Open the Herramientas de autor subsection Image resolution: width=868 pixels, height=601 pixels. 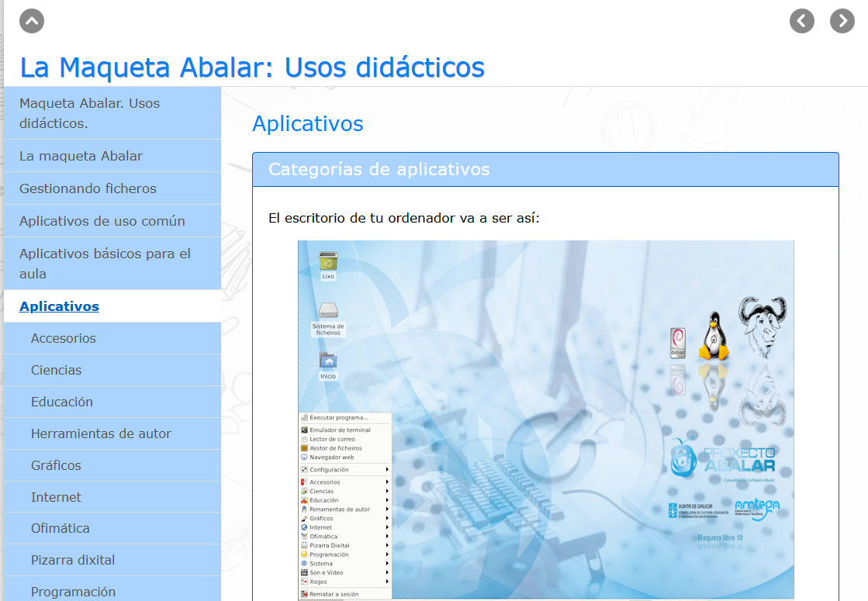click(101, 433)
